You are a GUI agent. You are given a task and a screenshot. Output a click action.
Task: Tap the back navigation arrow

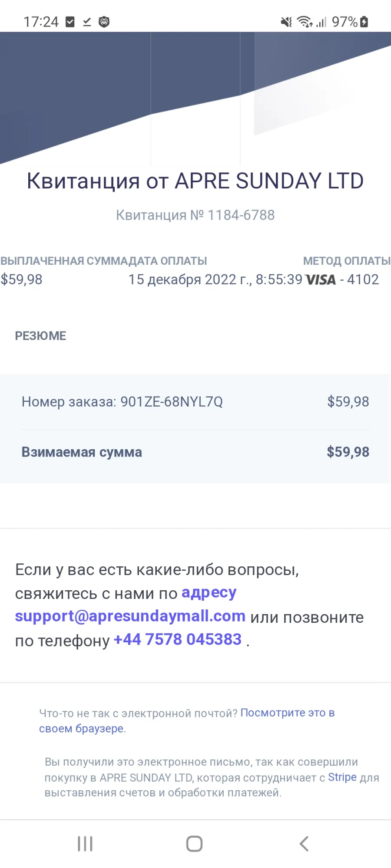pos(304,844)
